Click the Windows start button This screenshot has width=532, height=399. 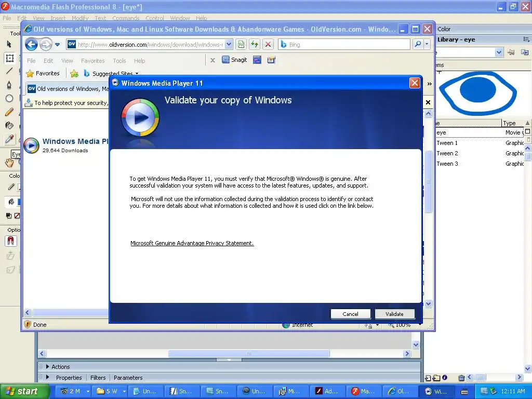(x=24, y=391)
